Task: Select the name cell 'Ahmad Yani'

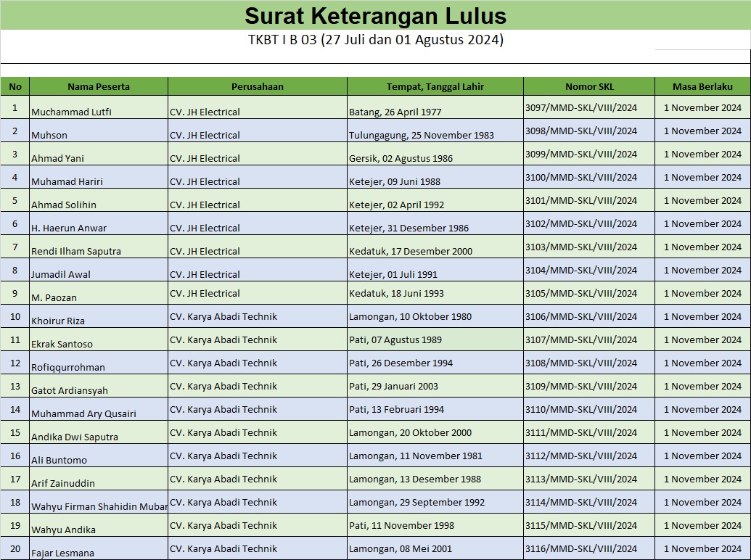Action: (x=99, y=154)
